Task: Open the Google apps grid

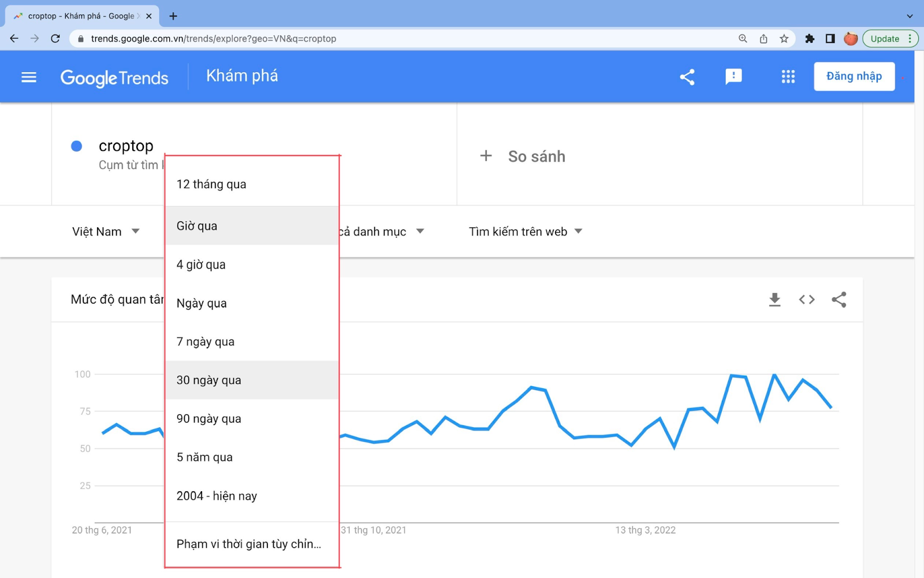Action: click(788, 77)
